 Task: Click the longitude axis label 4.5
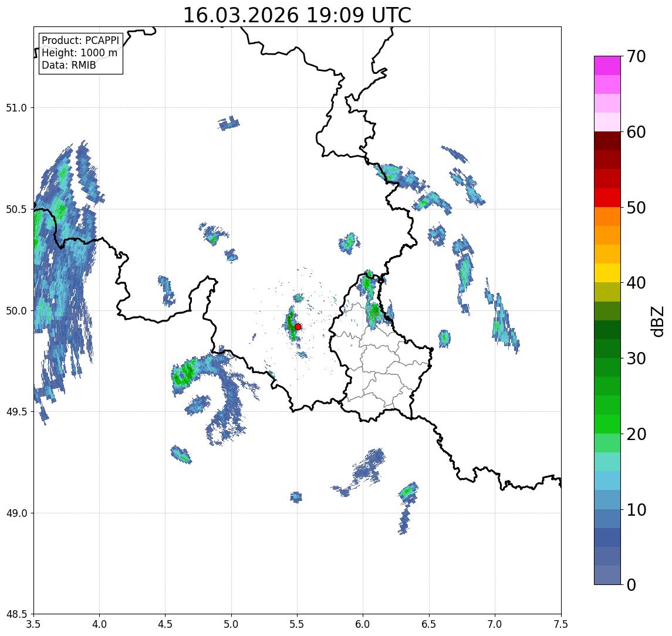[166, 624]
